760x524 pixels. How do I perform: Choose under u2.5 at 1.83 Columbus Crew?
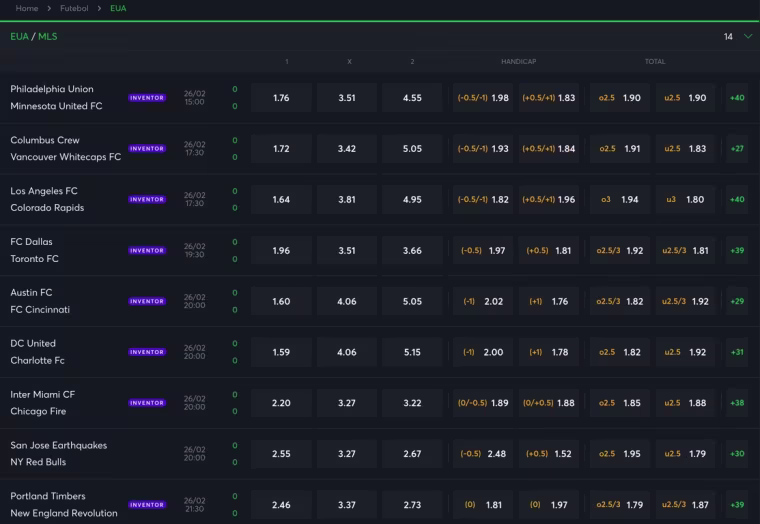coord(685,148)
